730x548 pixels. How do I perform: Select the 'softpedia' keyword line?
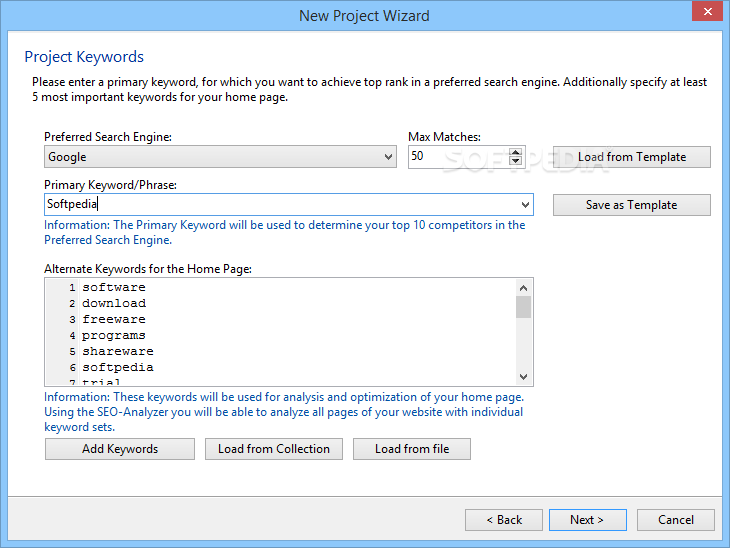click(x=118, y=367)
